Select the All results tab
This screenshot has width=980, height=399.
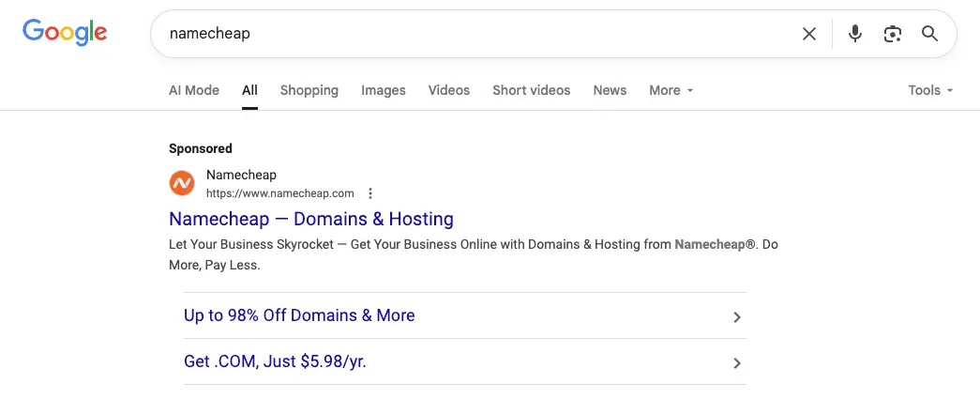[250, 90]
